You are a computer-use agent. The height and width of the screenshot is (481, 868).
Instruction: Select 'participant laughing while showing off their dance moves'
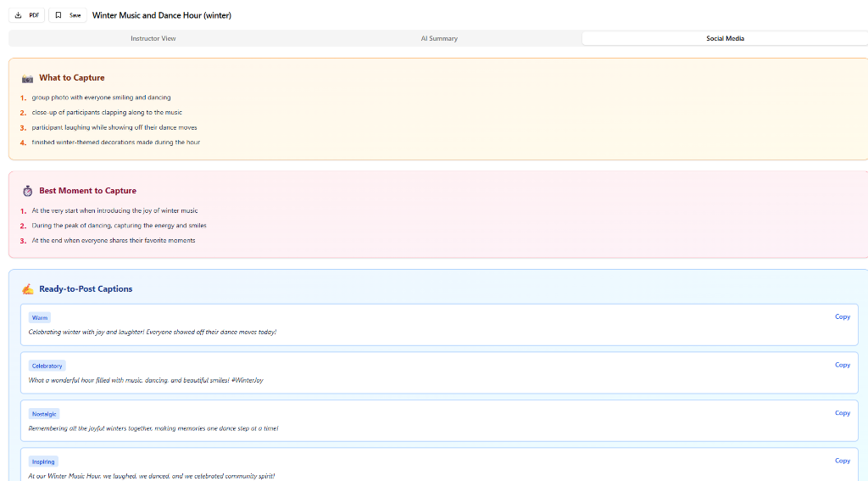(114, 127)
